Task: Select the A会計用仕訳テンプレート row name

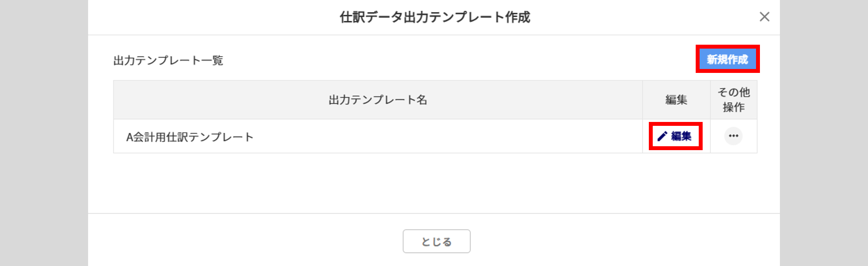Action: [x=190, y=137]
